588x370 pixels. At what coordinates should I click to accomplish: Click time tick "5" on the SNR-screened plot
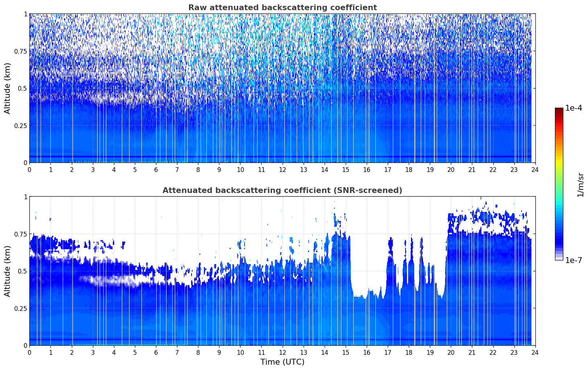click(x=135, y=352)
